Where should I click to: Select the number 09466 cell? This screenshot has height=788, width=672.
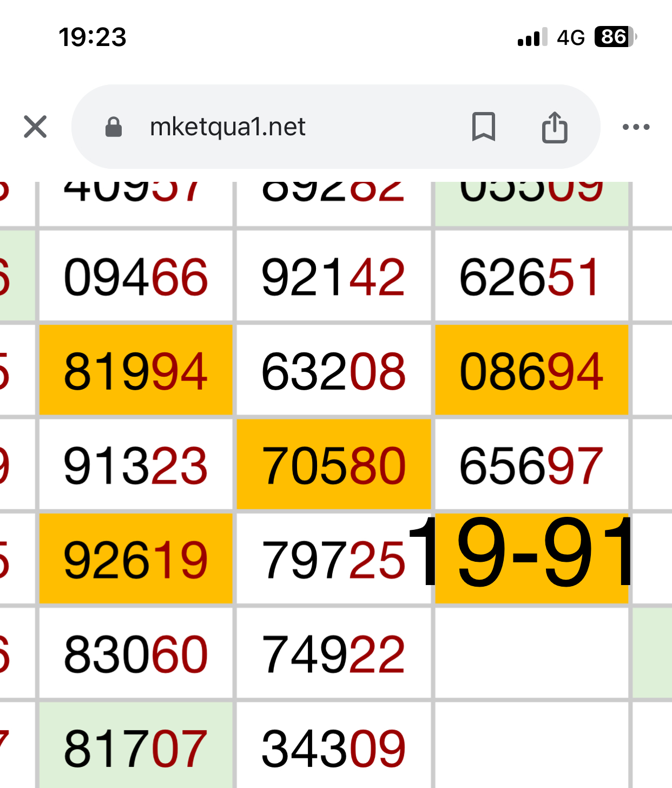click(x=135, y=277)
